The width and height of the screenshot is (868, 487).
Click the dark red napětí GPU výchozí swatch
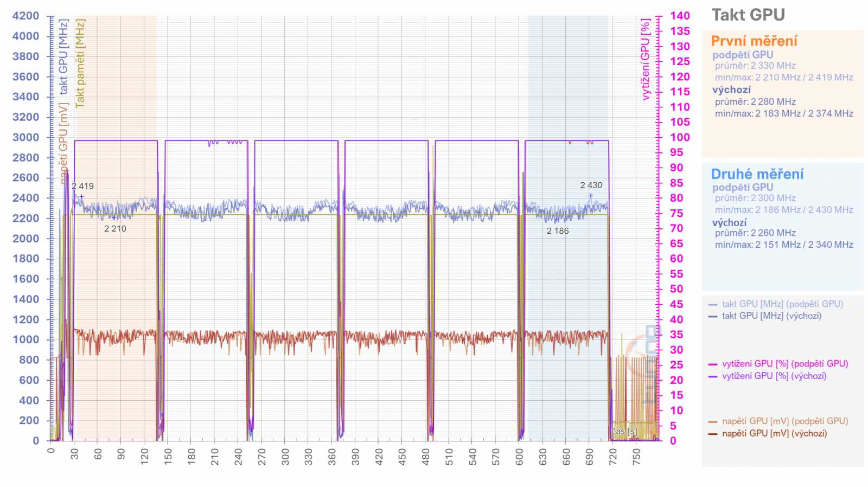713,434
